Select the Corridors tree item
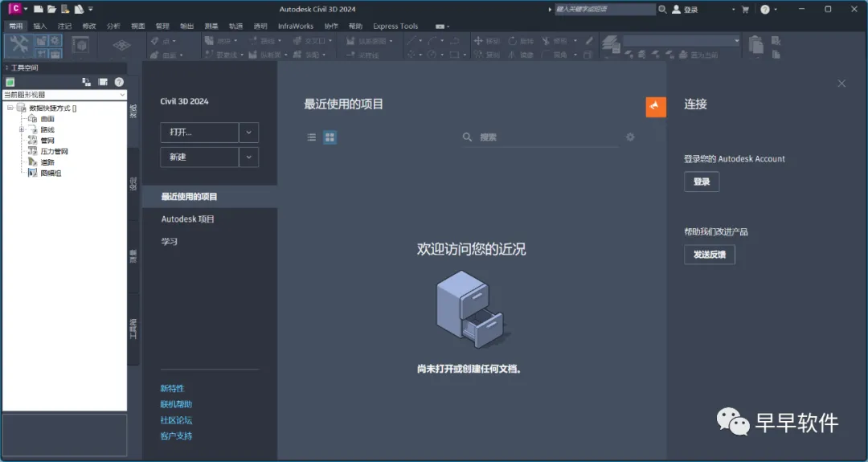This screenshot has width=868, height=462. (x=47, y=162)
